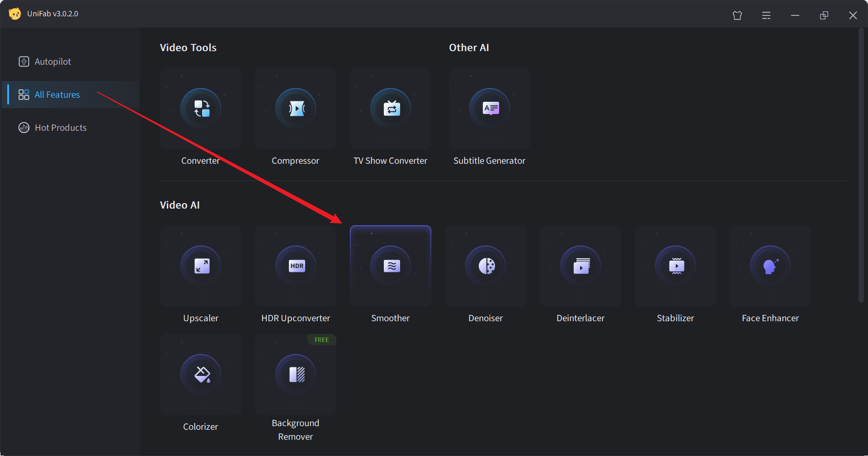Click the Other AI heading

pyautogui.click(x=469, y=47)
